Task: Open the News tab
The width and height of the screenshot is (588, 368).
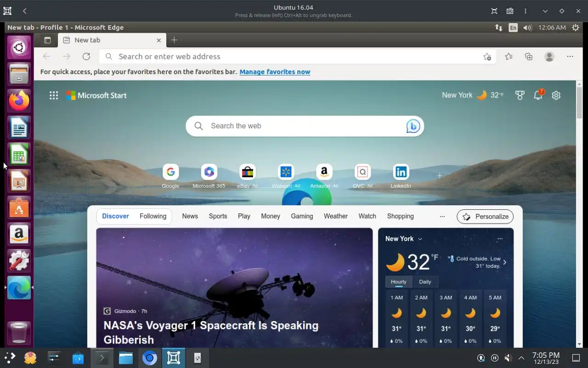Action: coord(190,216)
